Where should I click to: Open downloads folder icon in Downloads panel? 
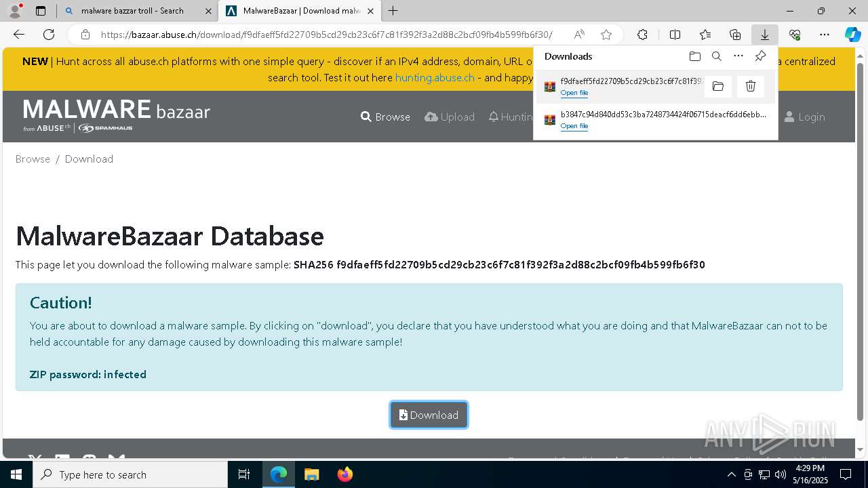[694, 56]
